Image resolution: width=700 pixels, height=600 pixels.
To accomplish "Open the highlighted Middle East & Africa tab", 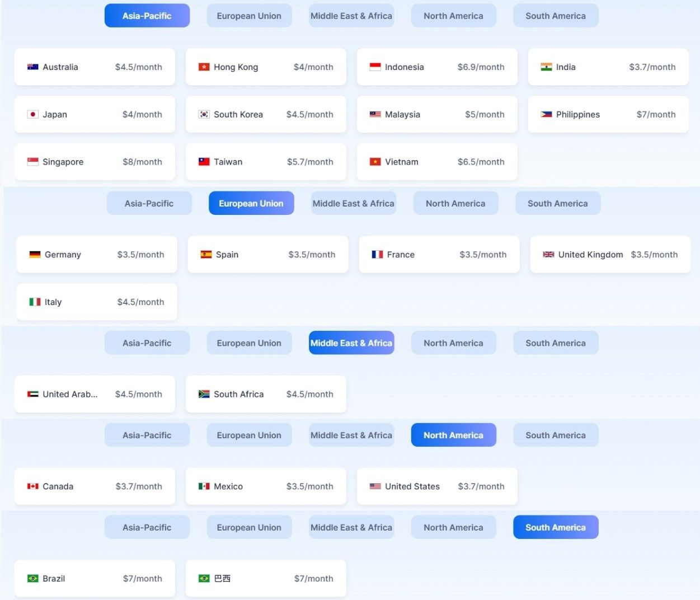I will [351, 343].
